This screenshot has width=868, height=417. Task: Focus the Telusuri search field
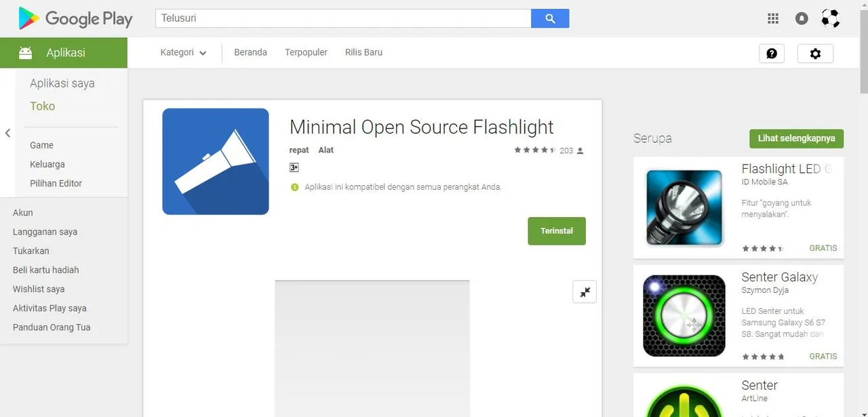pos(343,18)
